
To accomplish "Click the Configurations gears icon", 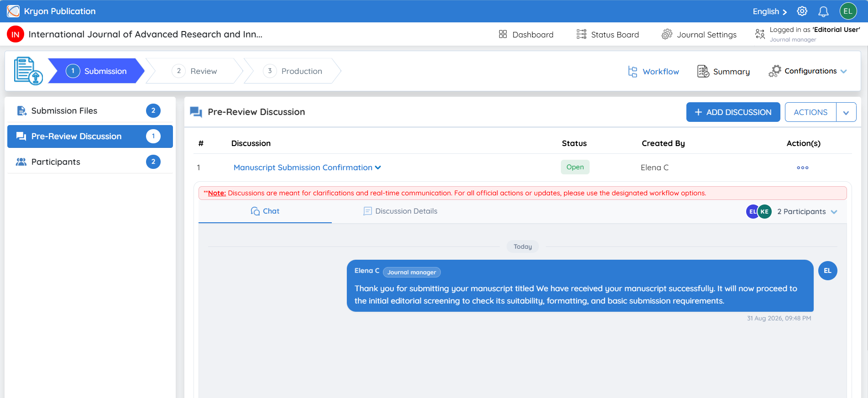I will point(774,71).
